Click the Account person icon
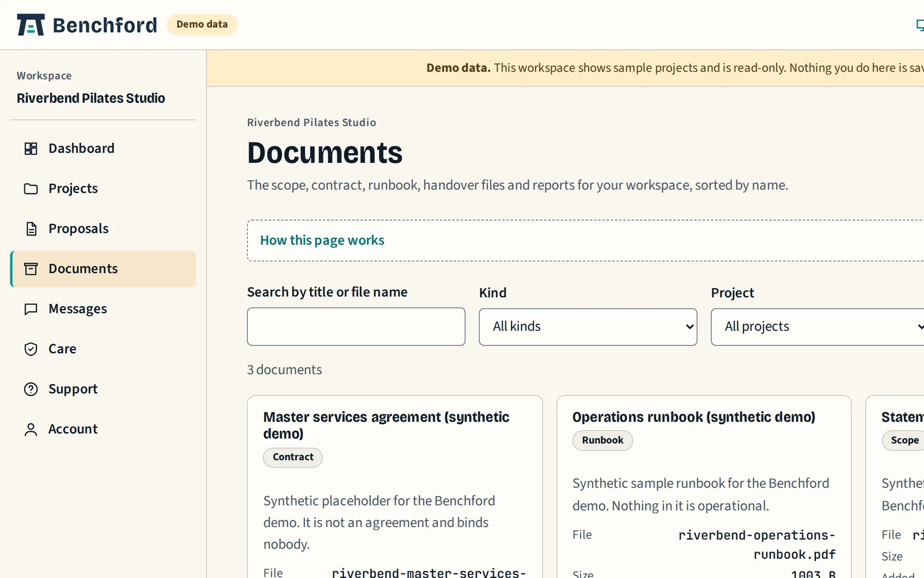This screenshot has width=924, height=578. click(31, 429)
